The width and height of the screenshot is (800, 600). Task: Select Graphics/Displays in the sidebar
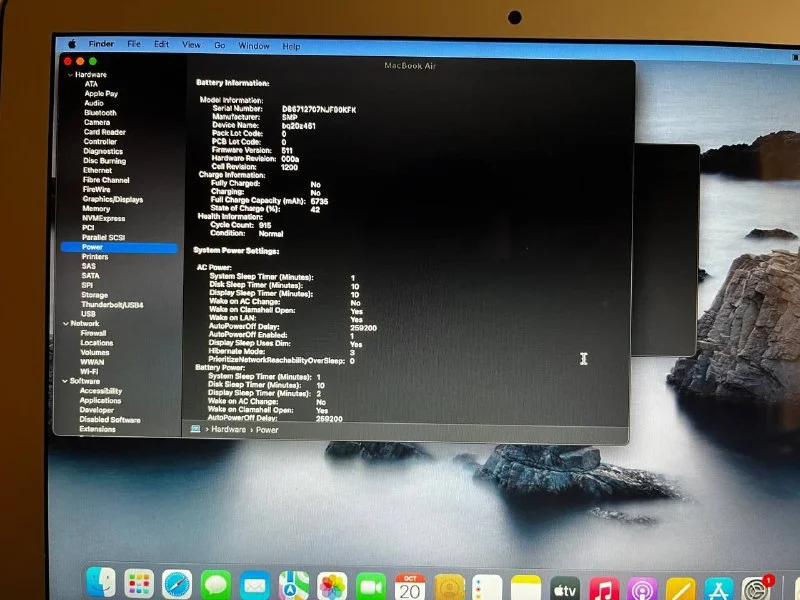tap(112, 199)
